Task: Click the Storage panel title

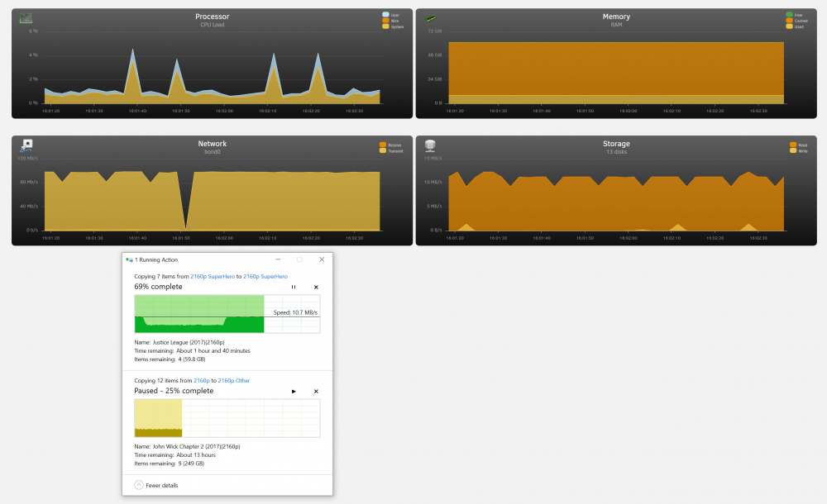Action: 616,144
